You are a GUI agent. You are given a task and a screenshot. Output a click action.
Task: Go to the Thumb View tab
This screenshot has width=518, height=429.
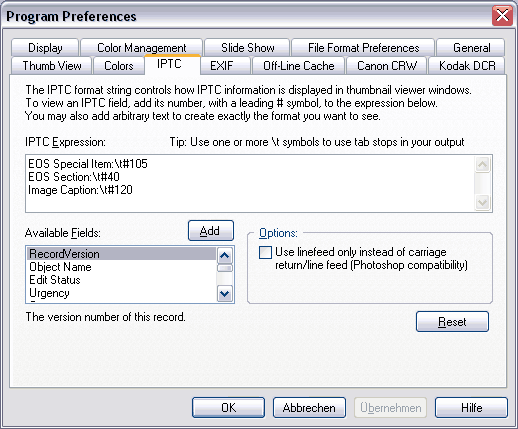point(52,66)
